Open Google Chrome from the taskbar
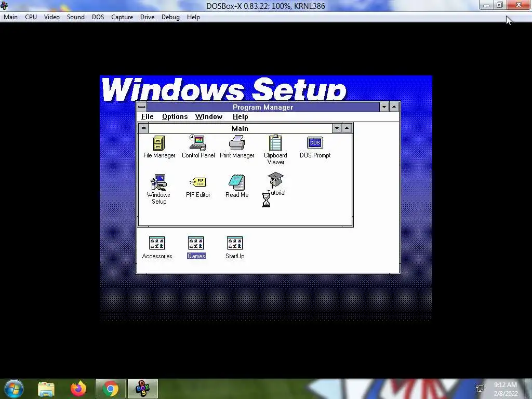This screenshot has width=532, height=399. (x=111, y=389)
